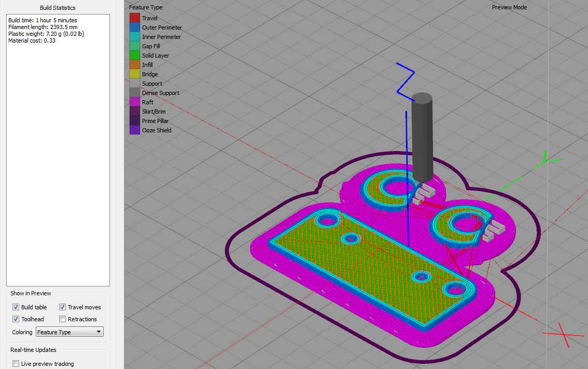Click the 'Filament length: 2393.5 mm' line

[x=43, y=27]
